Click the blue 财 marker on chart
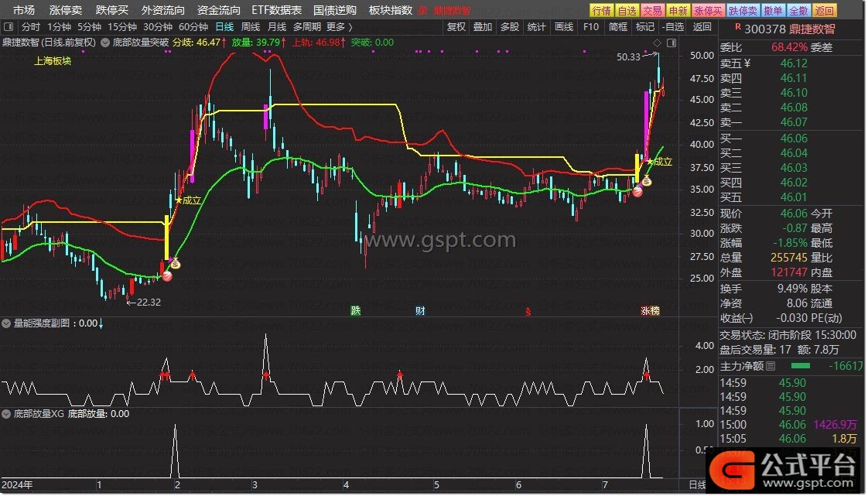The image size is (868, 496). coord(420,311)
